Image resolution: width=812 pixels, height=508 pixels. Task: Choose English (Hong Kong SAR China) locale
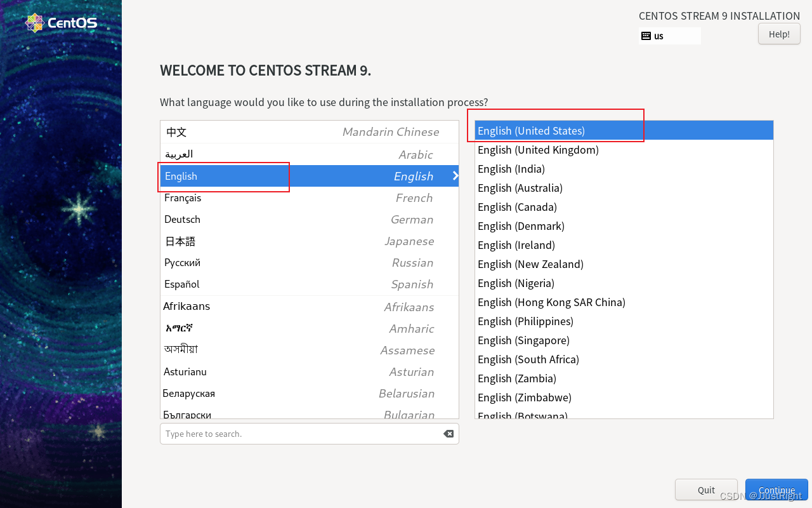[x=624, y=302]
